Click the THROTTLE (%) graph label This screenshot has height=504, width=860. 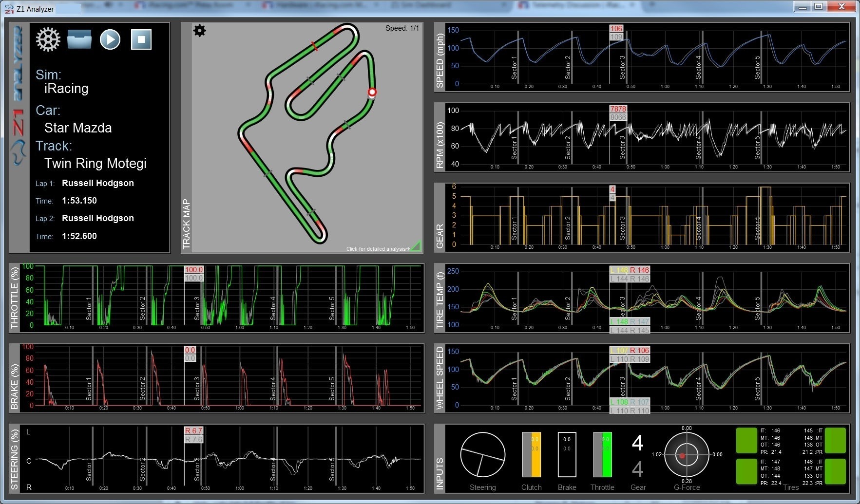point(15,298)
